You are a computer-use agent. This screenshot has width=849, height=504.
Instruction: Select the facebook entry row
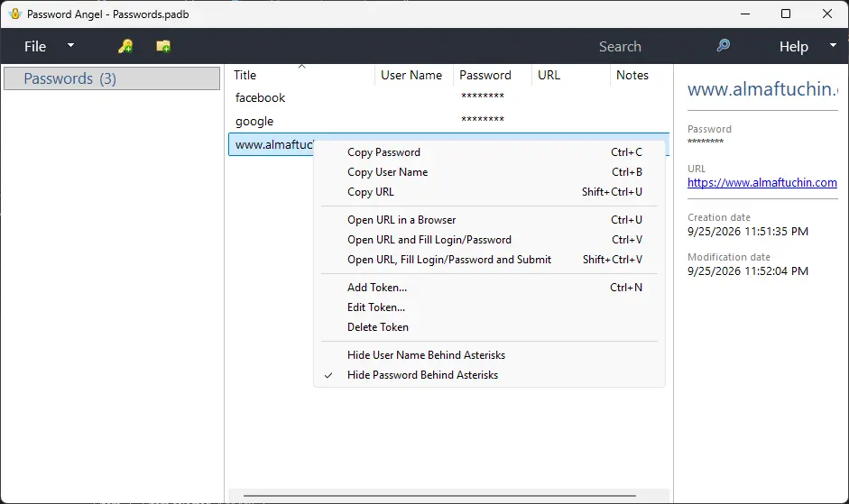449,98
